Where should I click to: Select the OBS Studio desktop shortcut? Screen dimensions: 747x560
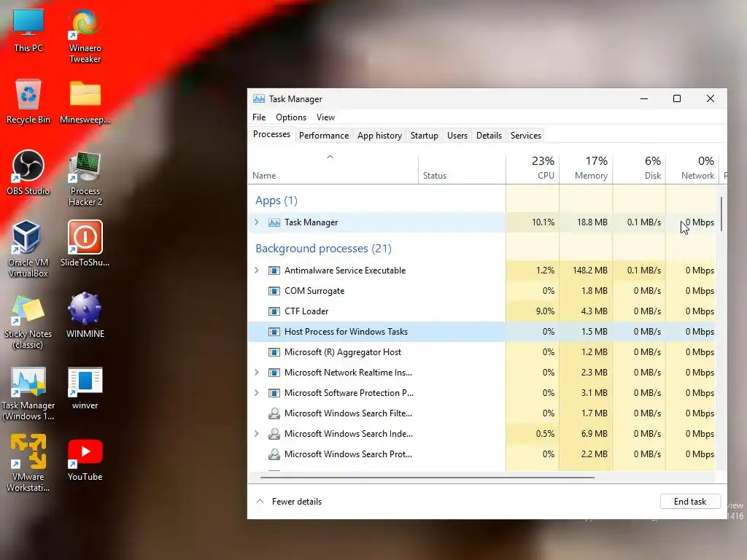tap(28, 172)
